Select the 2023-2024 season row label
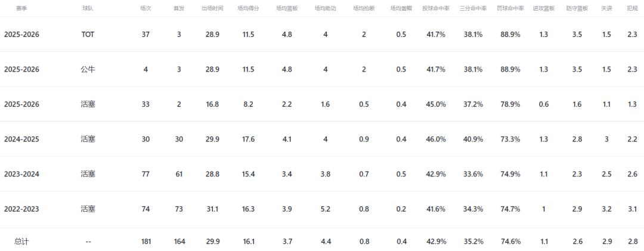The height and width of the screenshot is (251, 644). [21, 174]
